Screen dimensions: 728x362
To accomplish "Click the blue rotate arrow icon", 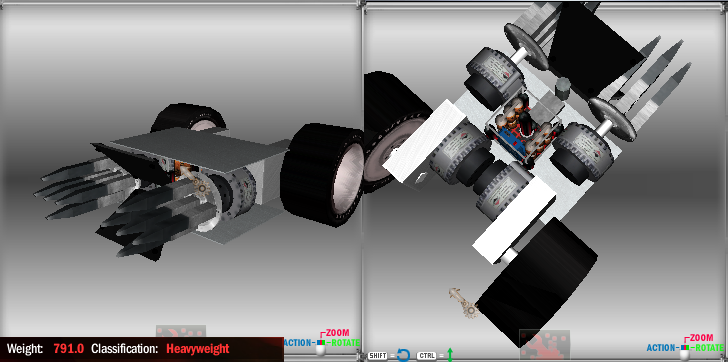I will click(x=403, y=356).
